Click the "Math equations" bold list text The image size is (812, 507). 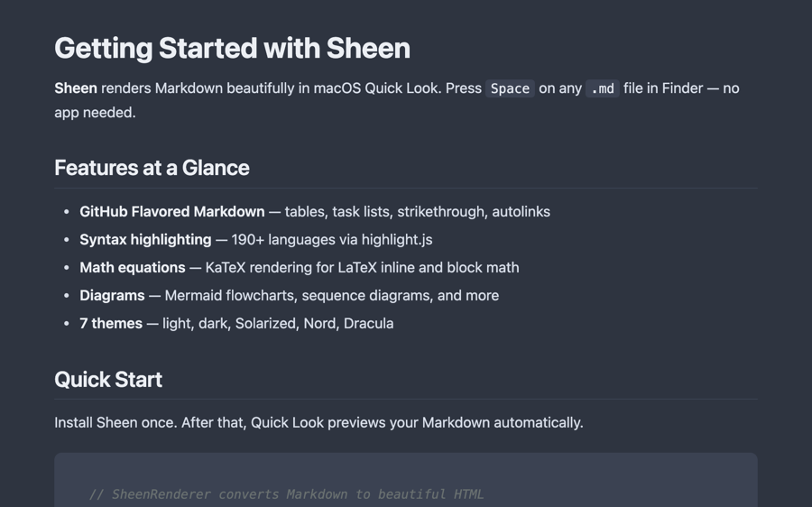coord(133,268)
